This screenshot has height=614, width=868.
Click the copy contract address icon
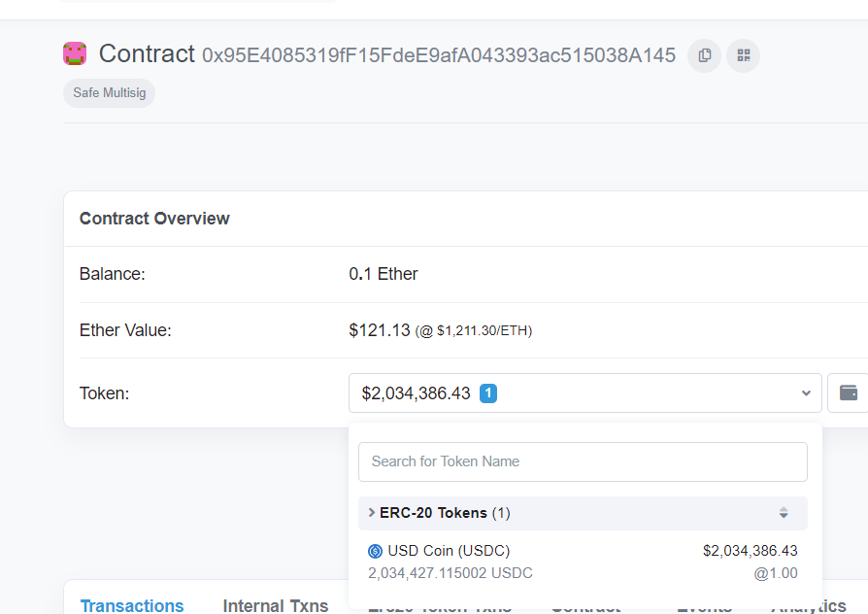coord(703,55)
